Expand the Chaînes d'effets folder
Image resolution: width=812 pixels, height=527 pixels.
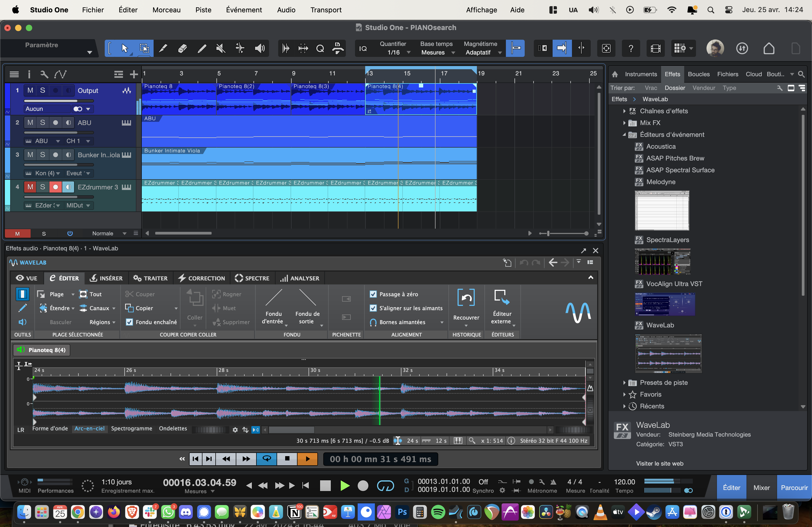click(x=624, y=111)
